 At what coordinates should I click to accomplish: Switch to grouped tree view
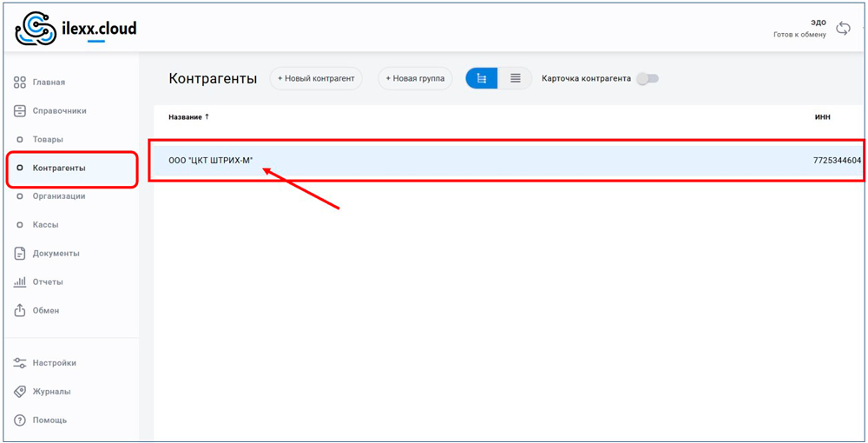tap(482, 78)
